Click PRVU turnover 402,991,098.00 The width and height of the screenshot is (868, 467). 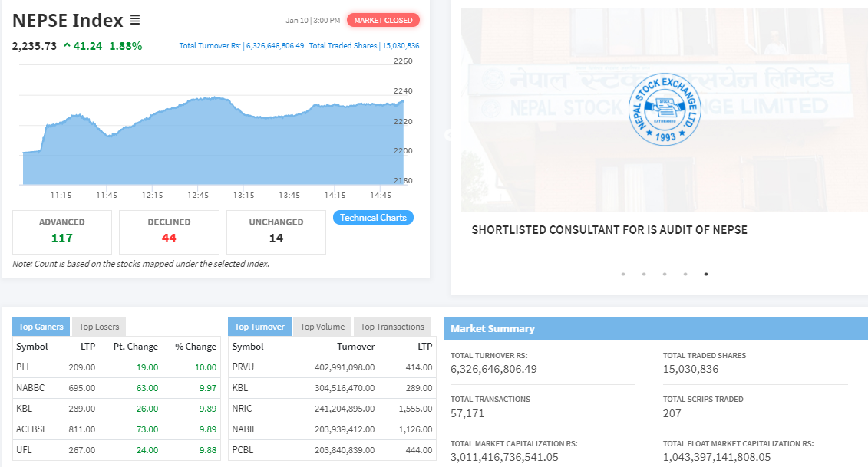tap(345, 367)
